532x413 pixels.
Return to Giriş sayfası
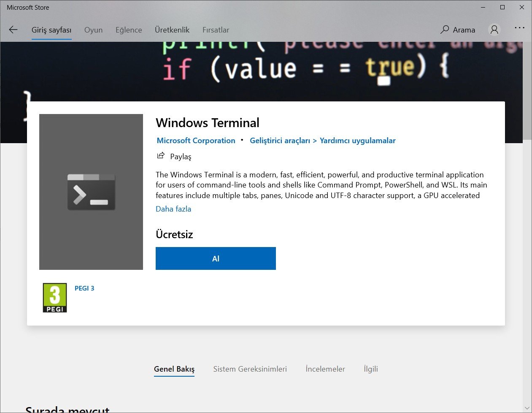click(x=51, y=30)
